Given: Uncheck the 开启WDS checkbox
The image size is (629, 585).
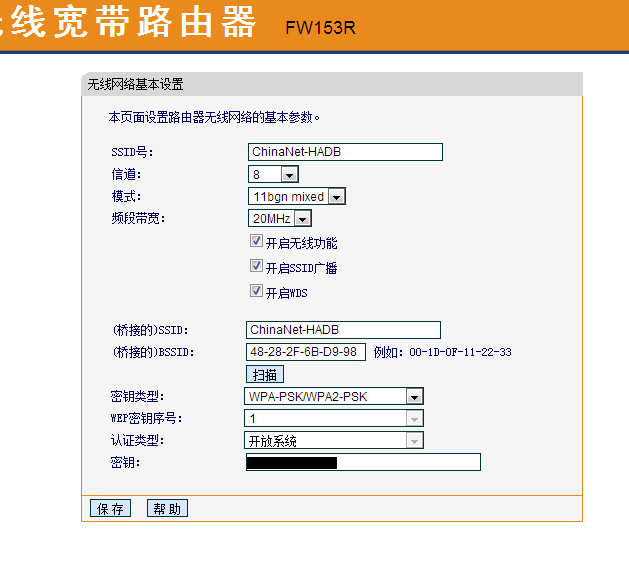Looking at the screenshot, I should click(x=256, y=292).
